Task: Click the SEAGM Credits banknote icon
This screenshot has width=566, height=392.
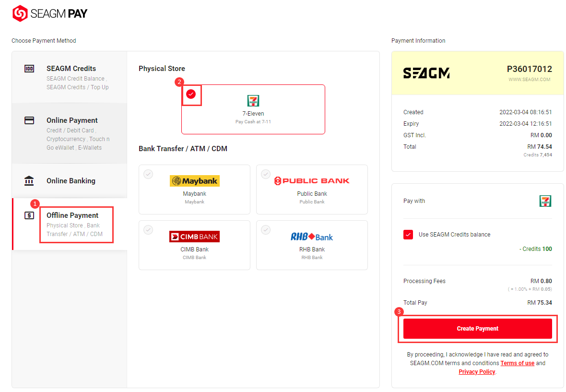Action: [x=29, y=69]
